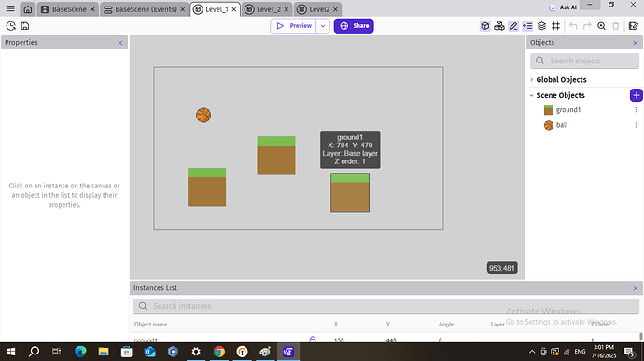Save project with the save icon
Screen dimensions: 644x361
pos(25,26)
